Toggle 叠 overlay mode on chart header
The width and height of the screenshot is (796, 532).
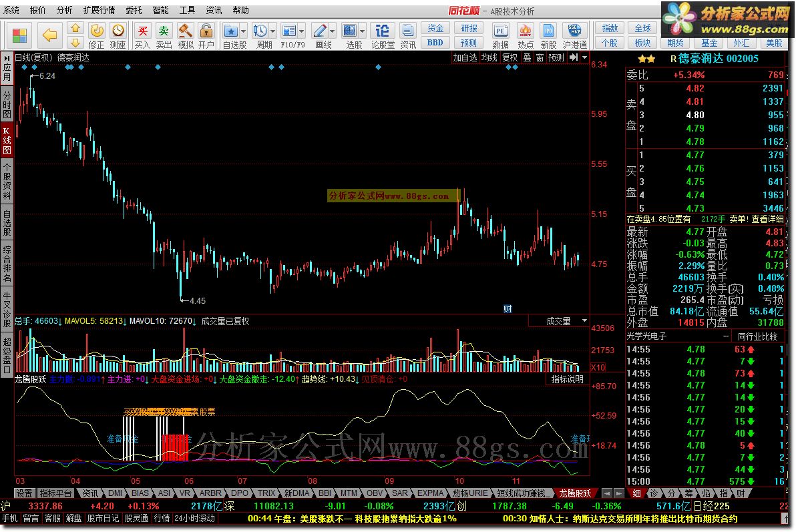(x=528, y=58)
